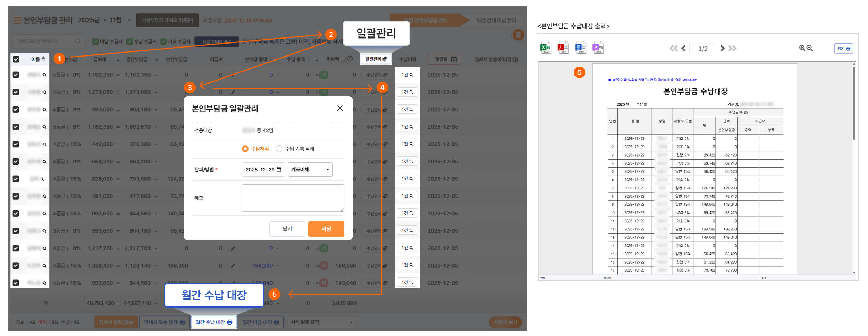The image size is (868, 336).
Task: Export the ledger as an Excel file
Action: (x=545, y=48)
